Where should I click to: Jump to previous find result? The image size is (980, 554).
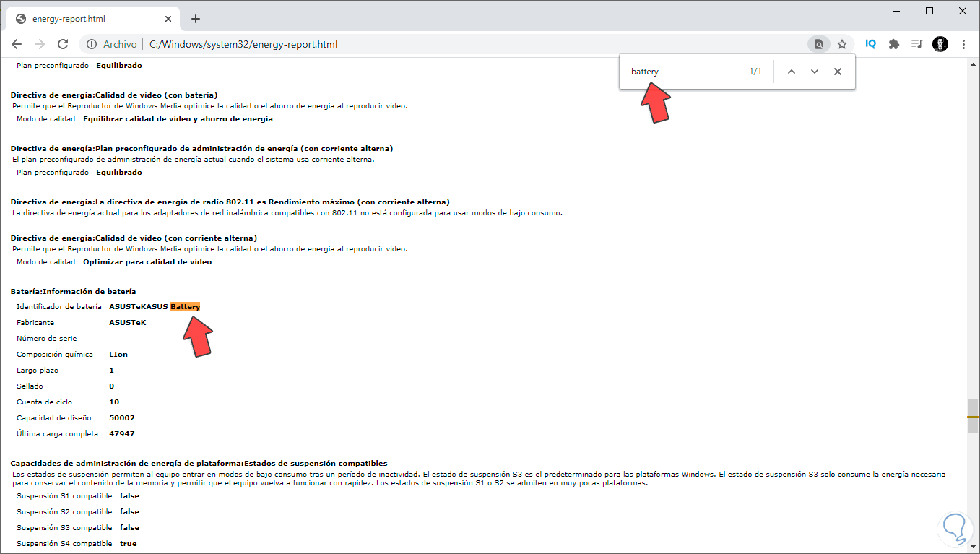click(792, 72)
